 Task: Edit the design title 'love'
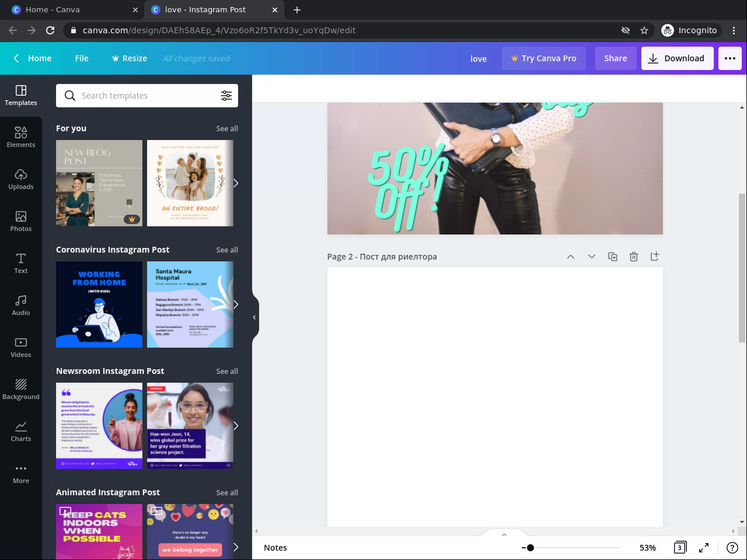[x=479, y=58]
